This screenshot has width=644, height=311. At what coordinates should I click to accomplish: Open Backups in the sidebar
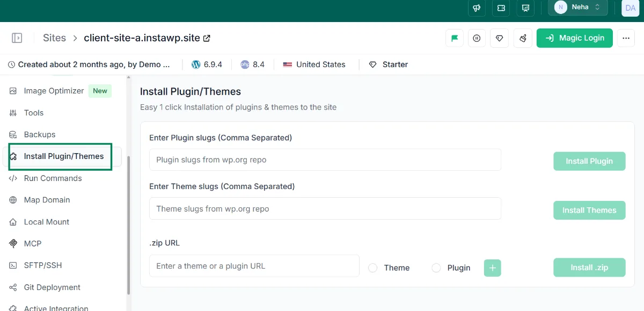(x=40, y=134)
